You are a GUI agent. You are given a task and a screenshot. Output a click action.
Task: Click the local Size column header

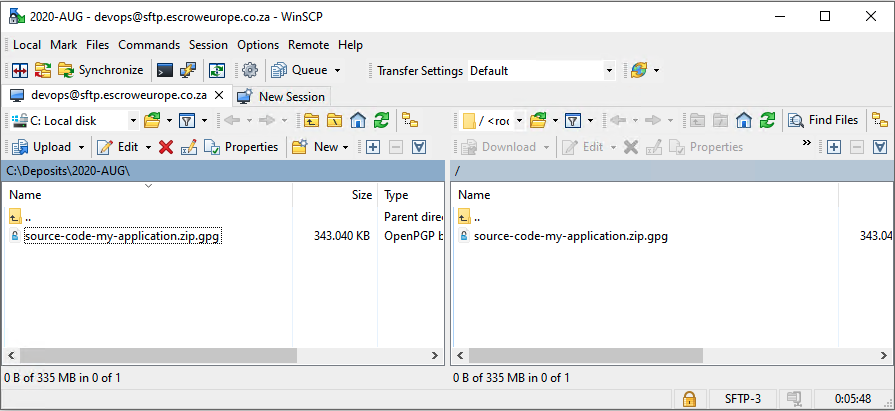coord(336,195)
